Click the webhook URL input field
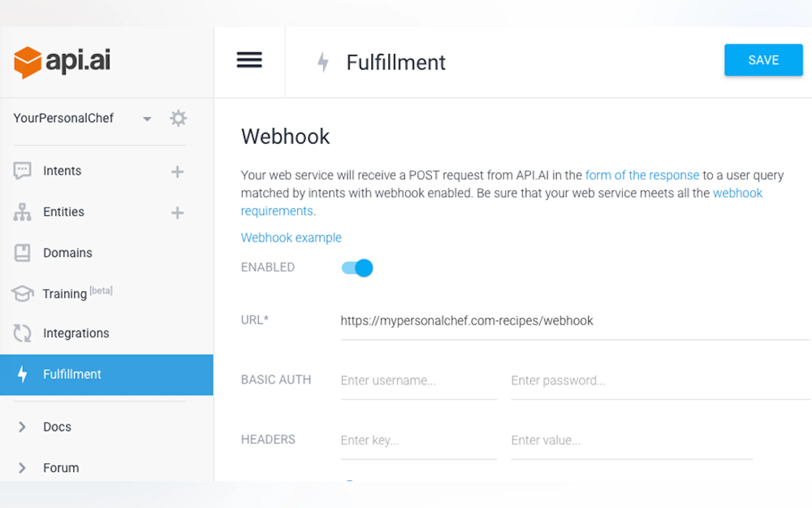 pyautogui.click(x=571, y=321)
